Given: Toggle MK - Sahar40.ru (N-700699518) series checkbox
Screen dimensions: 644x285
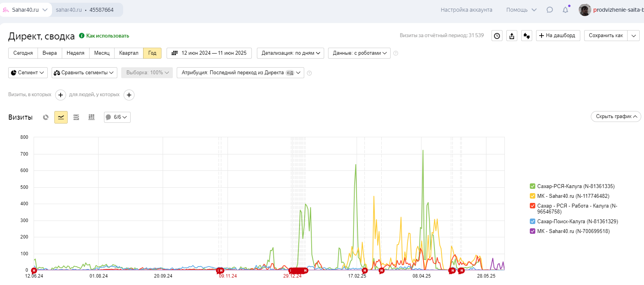Looking at the screenshot, I should tap(532, 231).
